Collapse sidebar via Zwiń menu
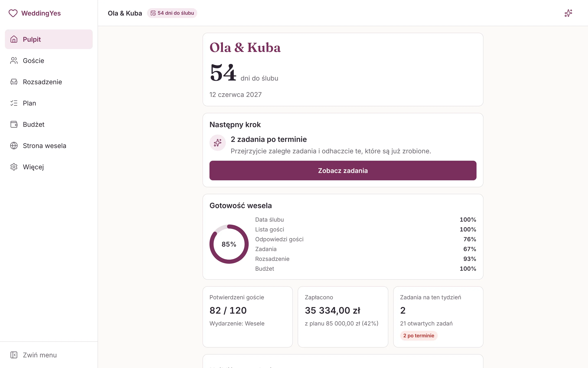The width and height of the screenshot is (588, 368). tap(49, 355)
